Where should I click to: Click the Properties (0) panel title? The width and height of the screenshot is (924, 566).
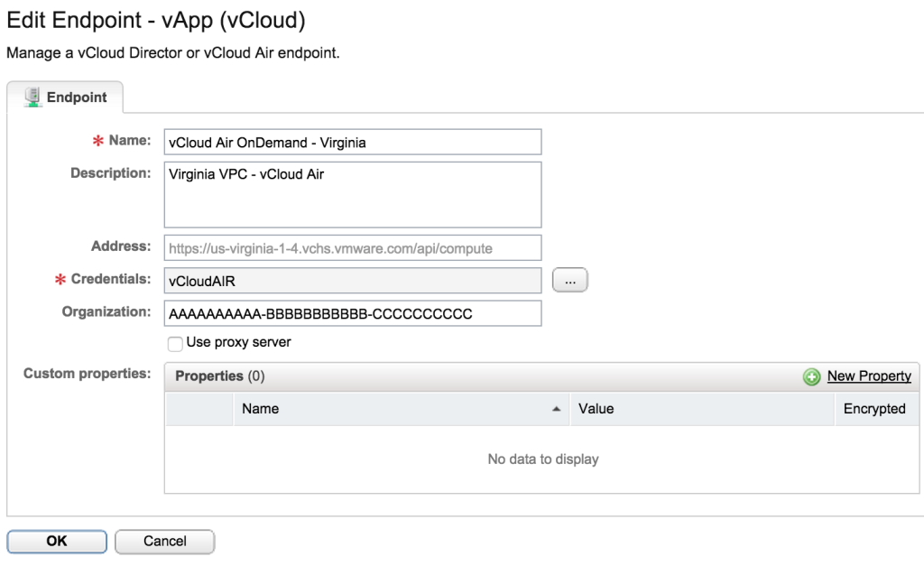(x=219, y=376)
